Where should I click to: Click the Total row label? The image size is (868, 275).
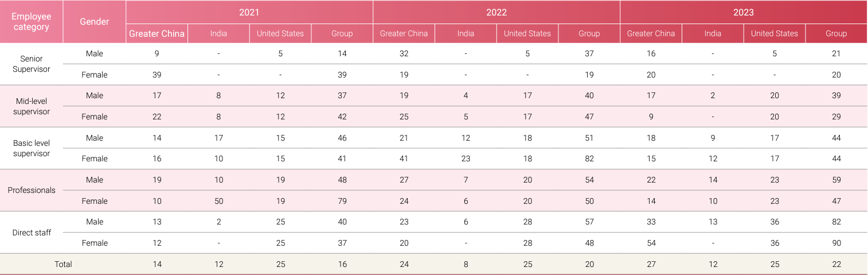pos(63,264)
